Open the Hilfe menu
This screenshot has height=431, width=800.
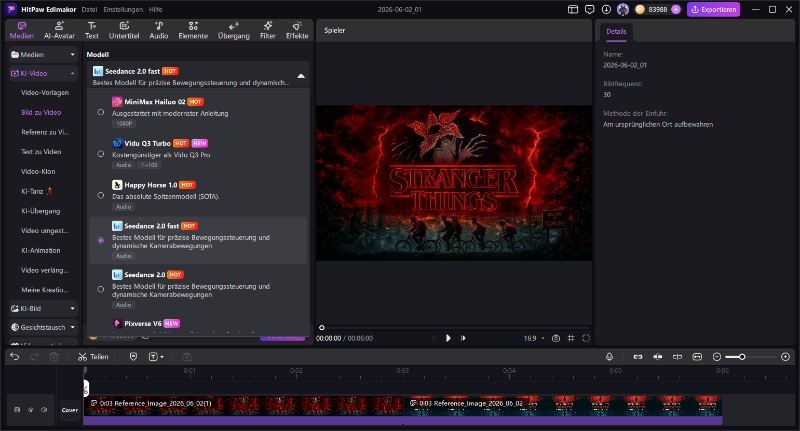click(x=156, y=9)
